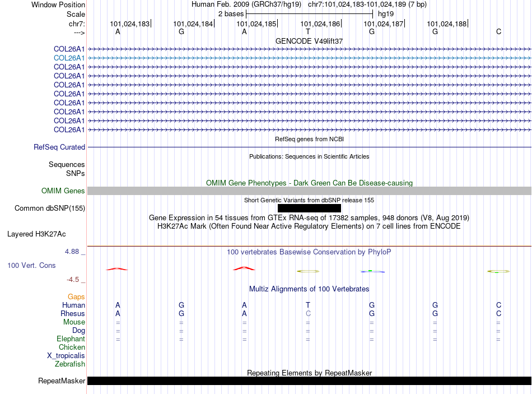
Task: Click the black RepeatMasker element bar
Action: point(309,381)
